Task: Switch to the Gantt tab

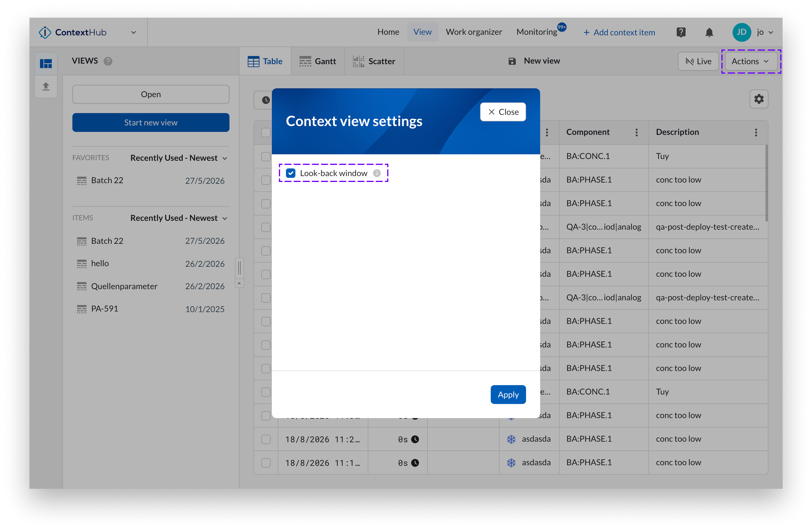Action: click(317, 61)
